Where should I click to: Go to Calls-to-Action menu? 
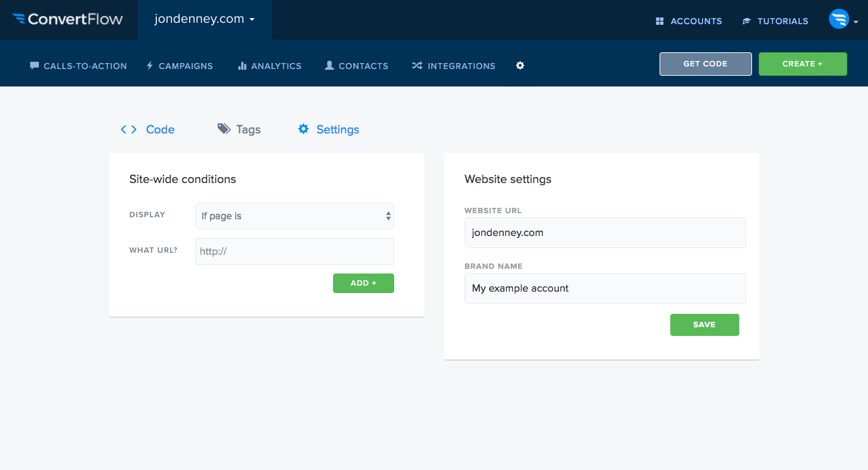tap(78, 66)
